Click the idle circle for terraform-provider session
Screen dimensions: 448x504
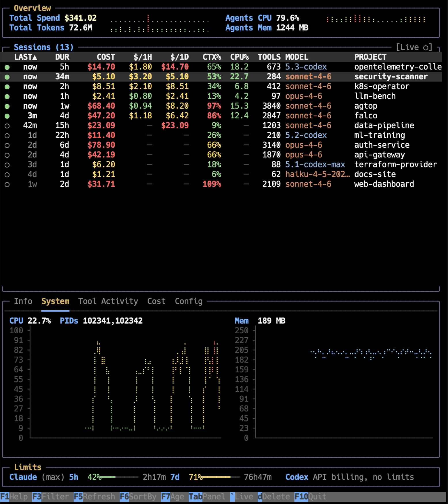[7, 165]
